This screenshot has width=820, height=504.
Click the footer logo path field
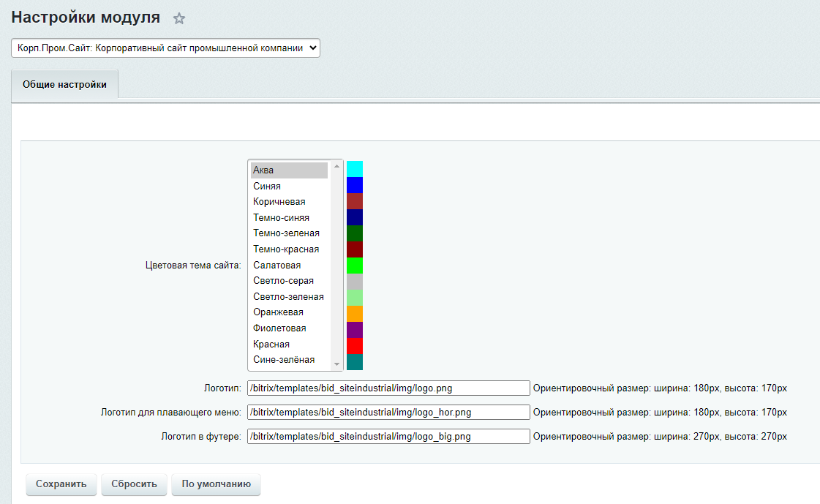point(388,437)
